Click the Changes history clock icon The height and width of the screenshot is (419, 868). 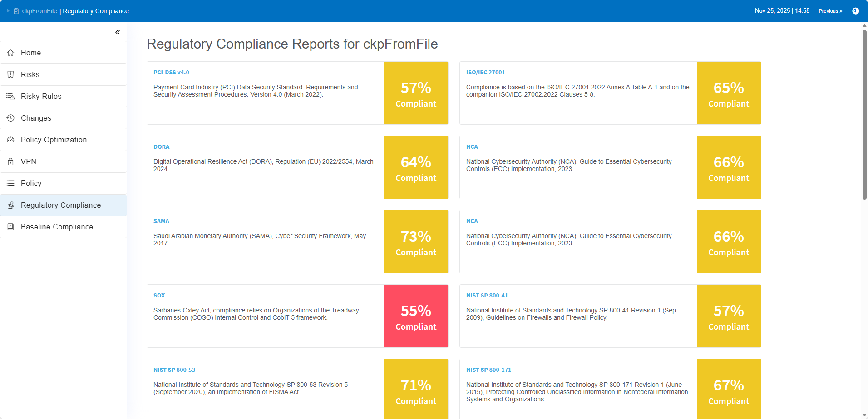pyautogui.click(x=10, y=118)
